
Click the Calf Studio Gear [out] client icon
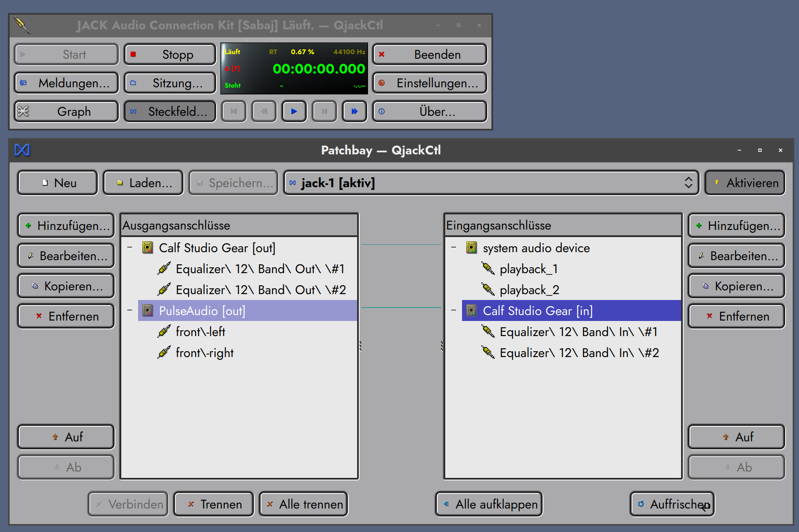pos(148,248)
